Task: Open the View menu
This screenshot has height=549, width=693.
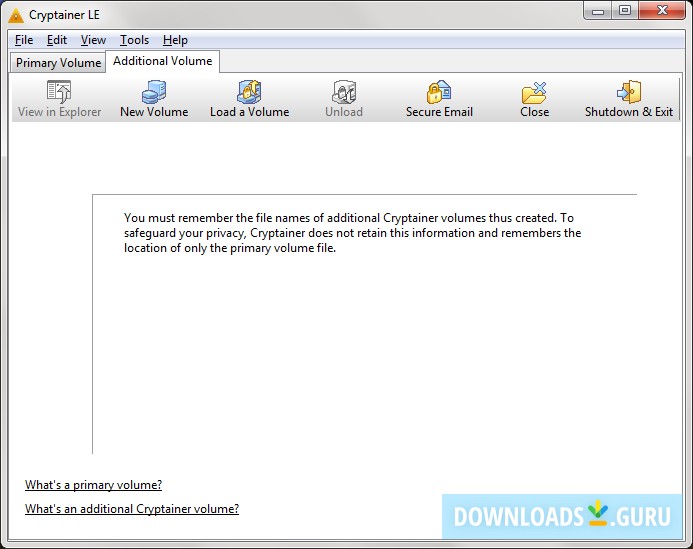Action: tap(93, 40)
